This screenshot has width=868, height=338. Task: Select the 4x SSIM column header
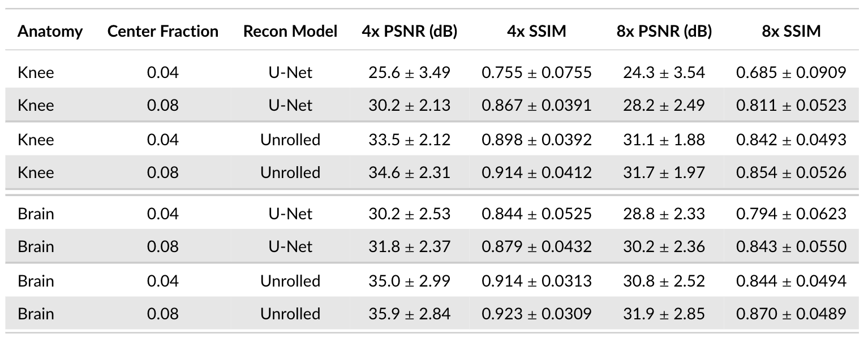point(536,31)
